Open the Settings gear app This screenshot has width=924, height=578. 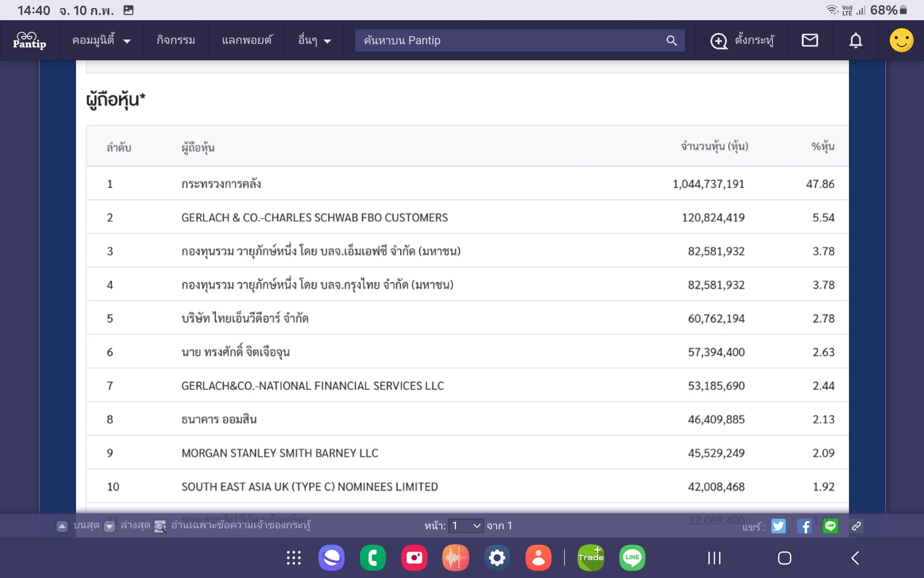pos(497,558)
